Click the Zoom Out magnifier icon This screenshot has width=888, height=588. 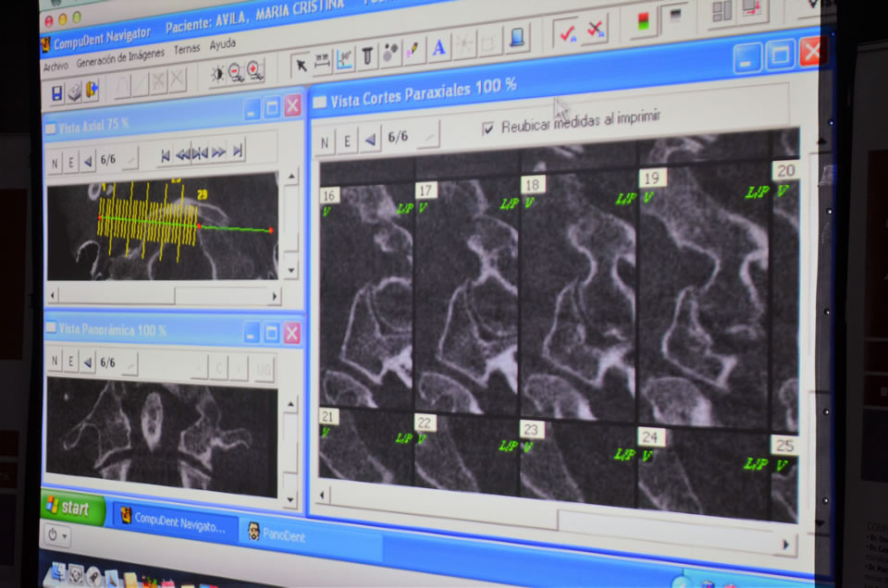click(236, 72)
